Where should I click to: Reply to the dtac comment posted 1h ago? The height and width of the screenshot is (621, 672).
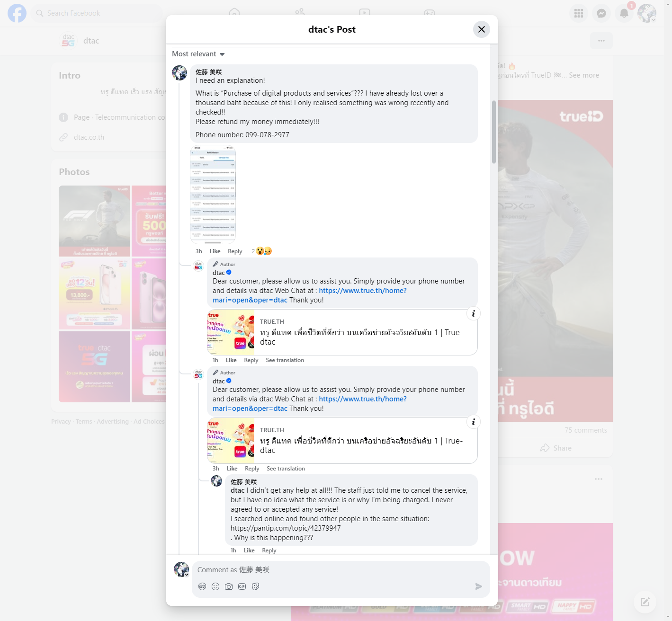point(251,360)
